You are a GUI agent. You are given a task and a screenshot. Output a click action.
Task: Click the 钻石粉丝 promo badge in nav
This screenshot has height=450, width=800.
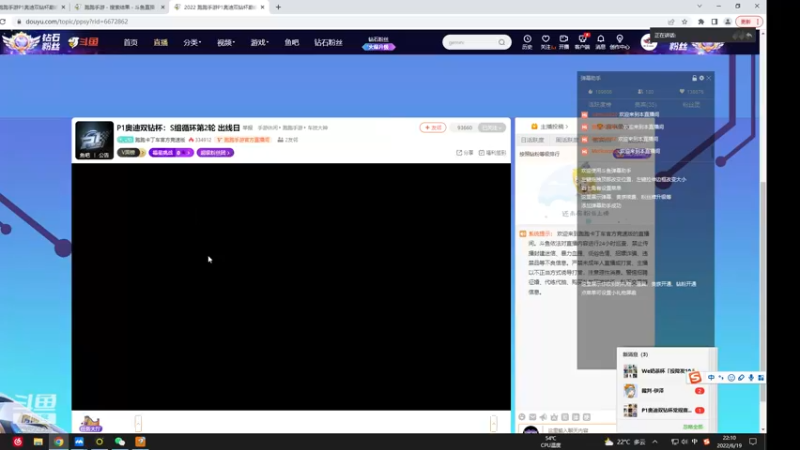[379, 43]
